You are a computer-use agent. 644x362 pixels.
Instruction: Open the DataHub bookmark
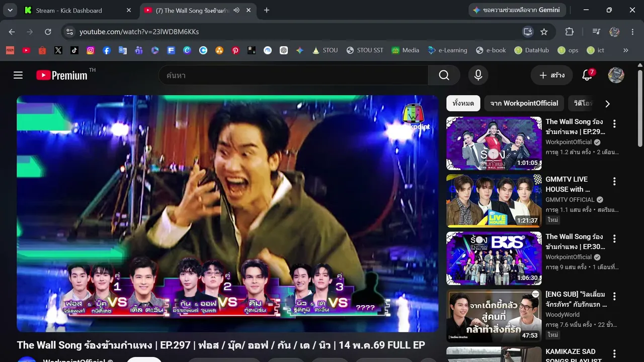click(531, 50)
